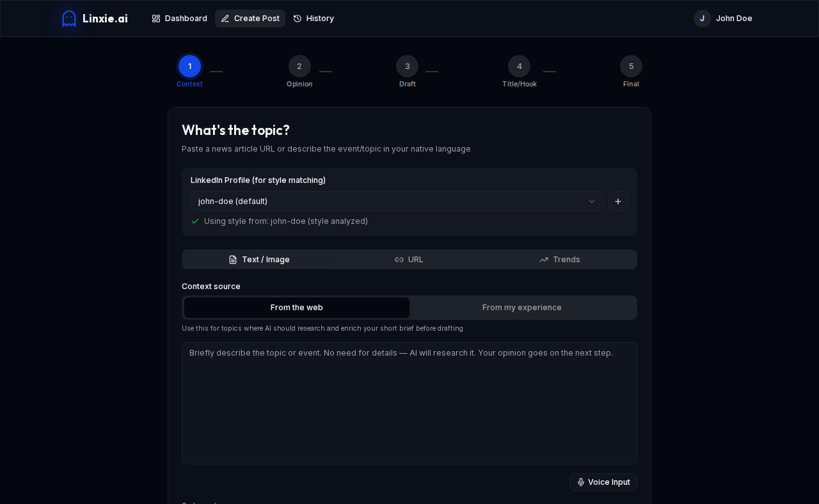
Task: Open the John Doe user menu
Action: 723,19
